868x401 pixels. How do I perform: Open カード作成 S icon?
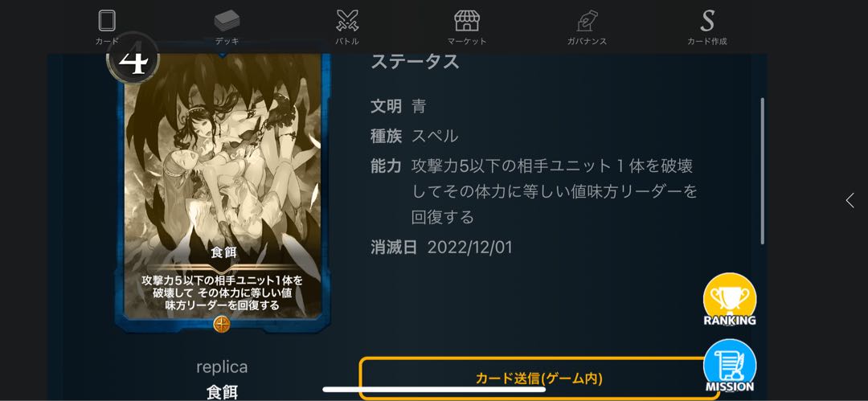707,21
